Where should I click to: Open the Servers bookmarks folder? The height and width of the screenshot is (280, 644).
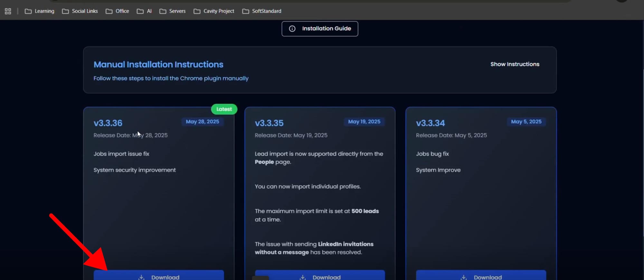(x=173, y=11)
